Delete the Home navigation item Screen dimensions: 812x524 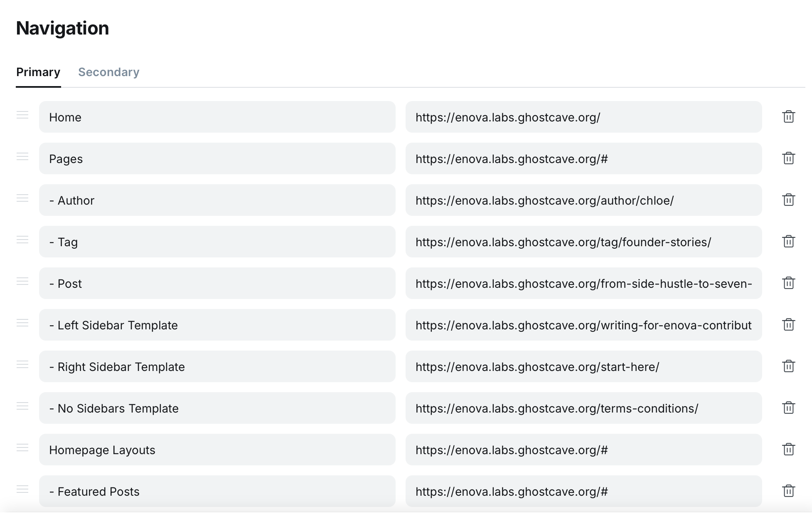788,117
